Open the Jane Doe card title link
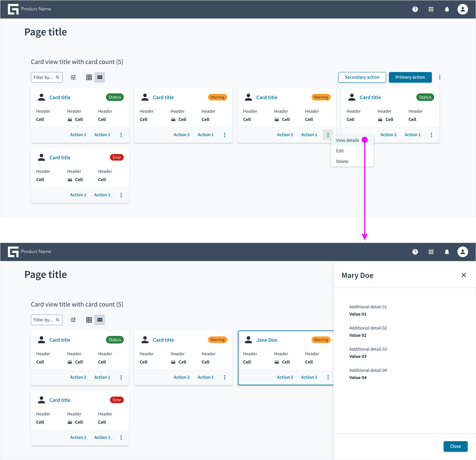The width and height of the screenshot is (476, 460). 267,340
